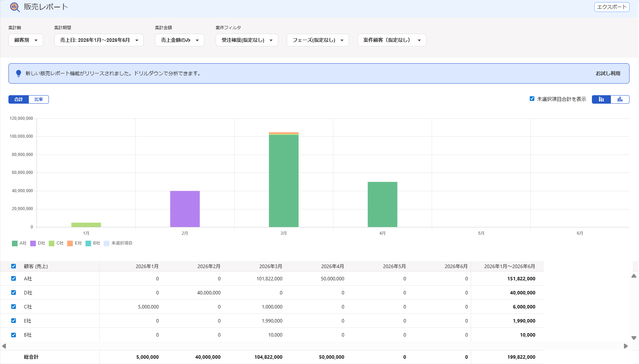Click the C社 legend color swatch
This screenshot has width=639, height=364.
(x=52, y=243)
